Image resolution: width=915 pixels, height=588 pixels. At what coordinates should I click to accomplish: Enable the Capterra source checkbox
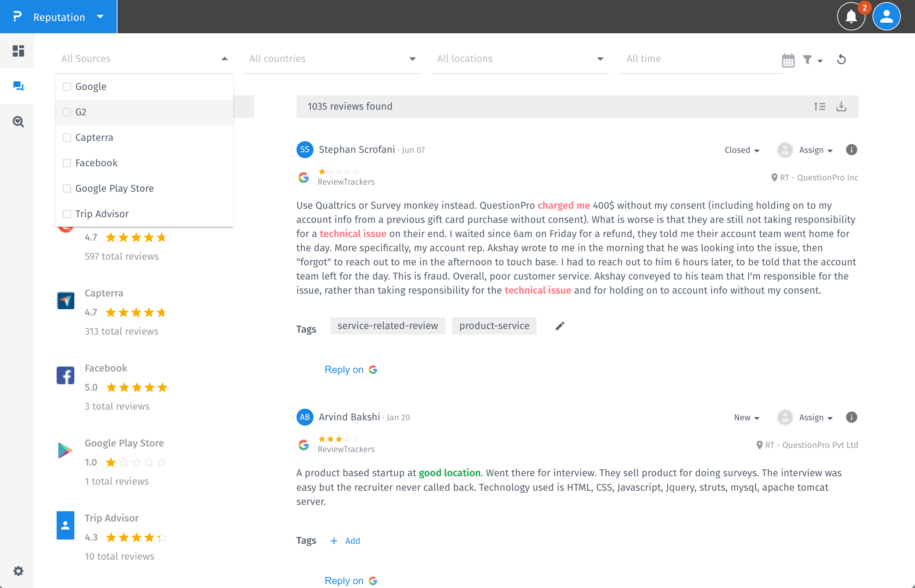[x=67, y=138]
